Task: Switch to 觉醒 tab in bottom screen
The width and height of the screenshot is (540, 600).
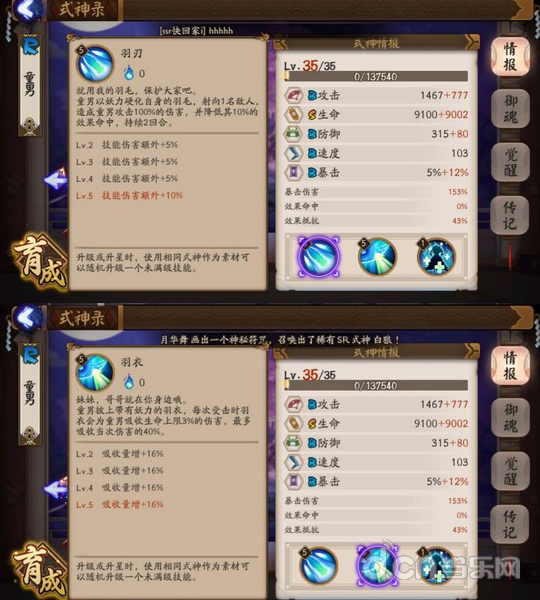Action: coord(510,471)
